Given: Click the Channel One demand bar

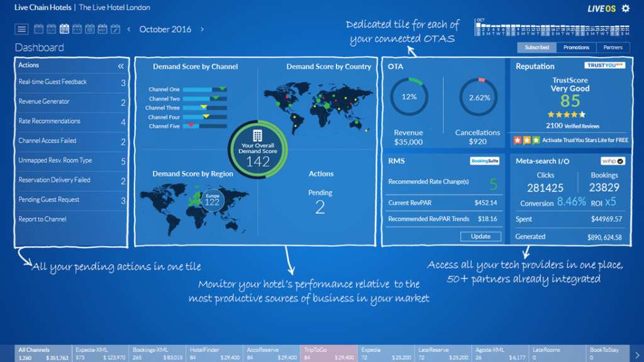Looking at the screenshot, I should [x=205, y=89].
